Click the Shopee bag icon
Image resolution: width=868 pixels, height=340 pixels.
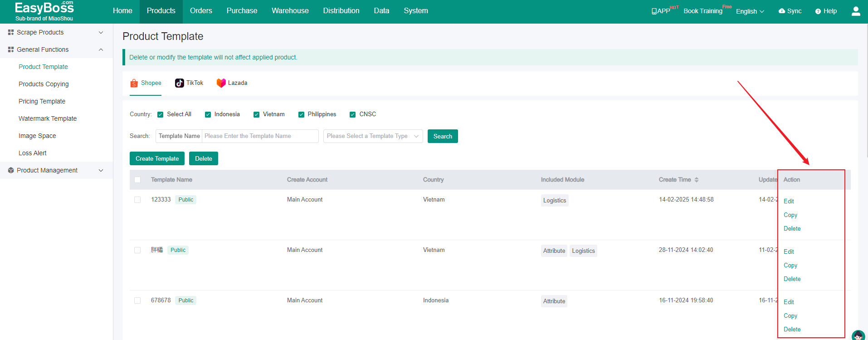(x=134, y=83)
